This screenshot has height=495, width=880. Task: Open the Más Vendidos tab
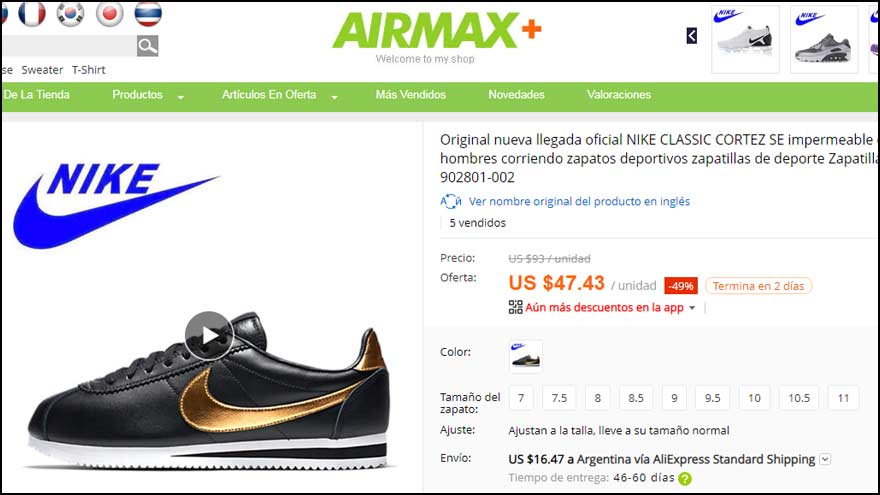tap(411, 95)
